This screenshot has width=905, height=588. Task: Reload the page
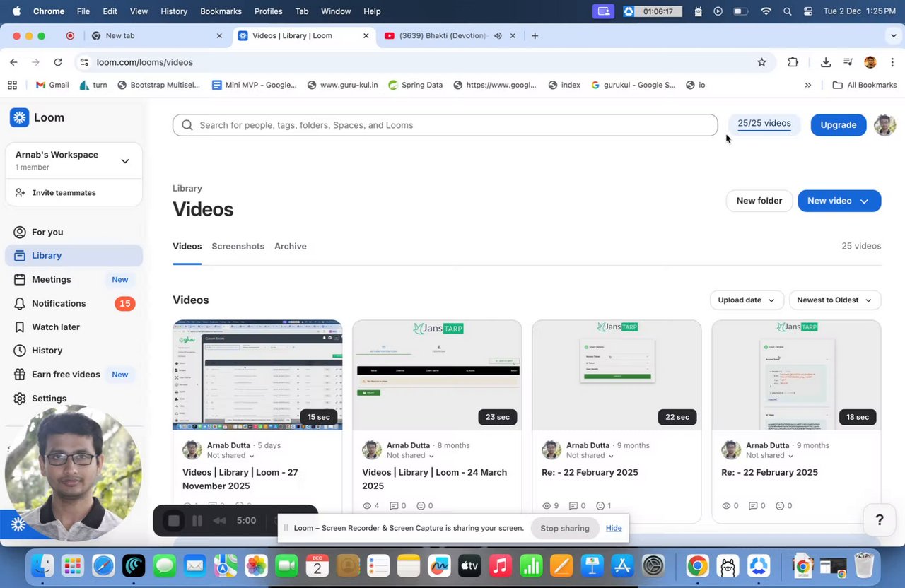tap(58, 62)
